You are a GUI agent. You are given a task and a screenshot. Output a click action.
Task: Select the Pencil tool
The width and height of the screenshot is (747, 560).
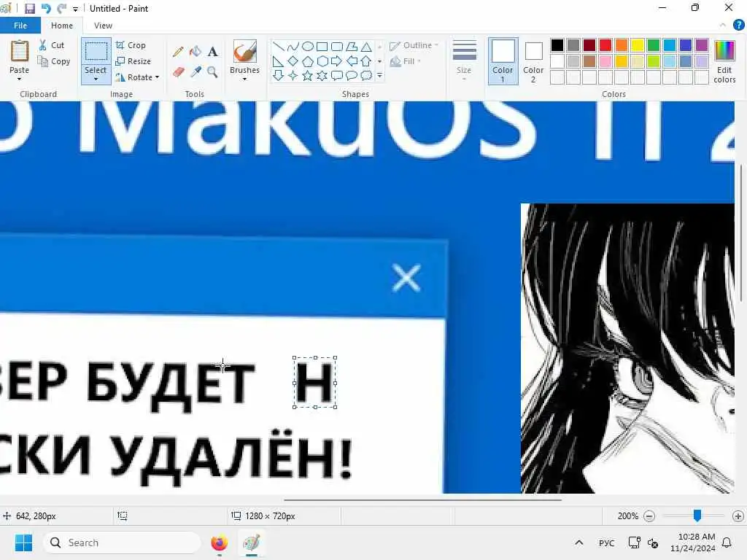179,52
